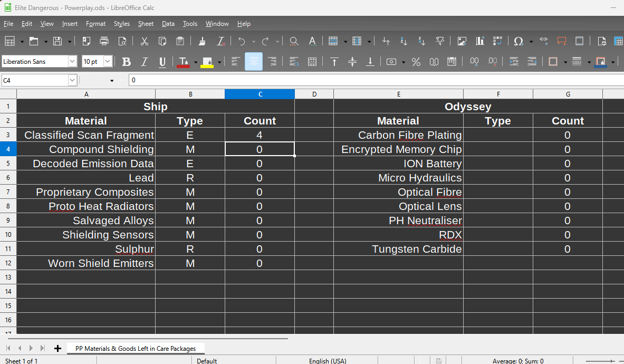Select the PP Materials & Goods sheet tab

click(x=136, y=349)
